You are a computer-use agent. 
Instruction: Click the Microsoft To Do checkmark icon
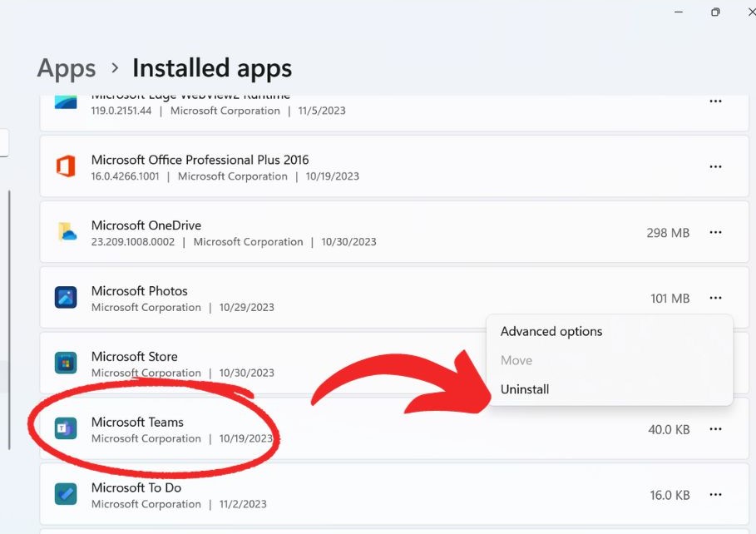[66, 494]
